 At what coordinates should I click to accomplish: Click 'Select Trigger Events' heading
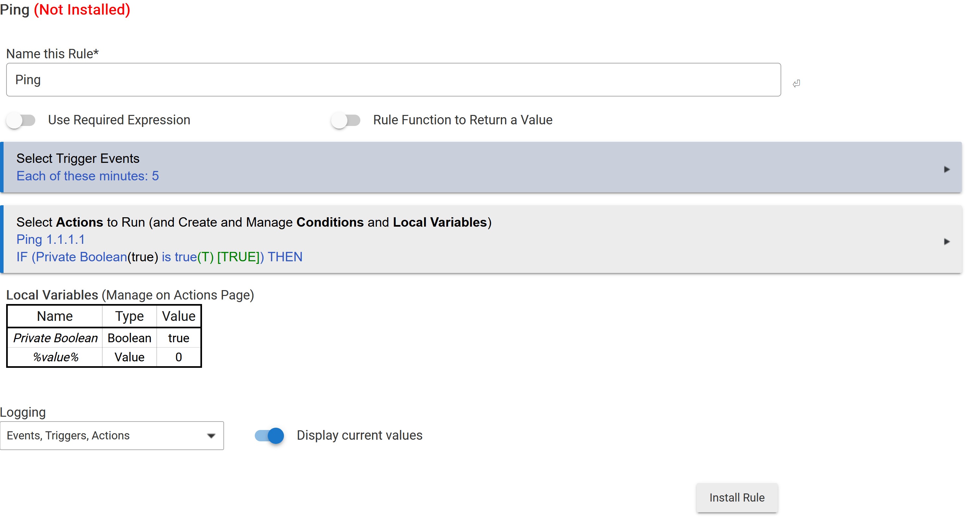[x=78, y=159]
